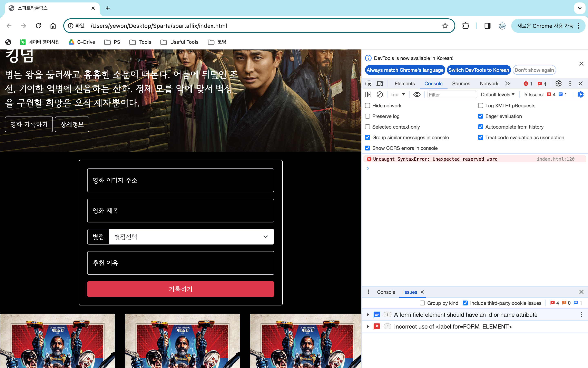Uncheck Group similar messages in console

click(x=368, y=138)
